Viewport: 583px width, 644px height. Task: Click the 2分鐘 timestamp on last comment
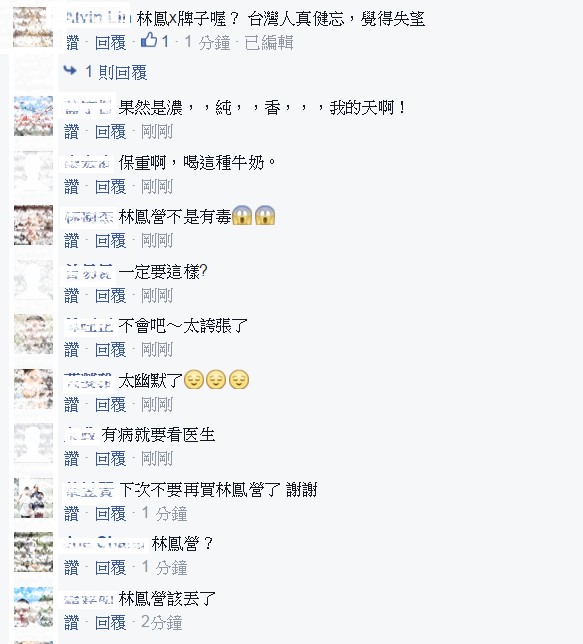[161, 623]
